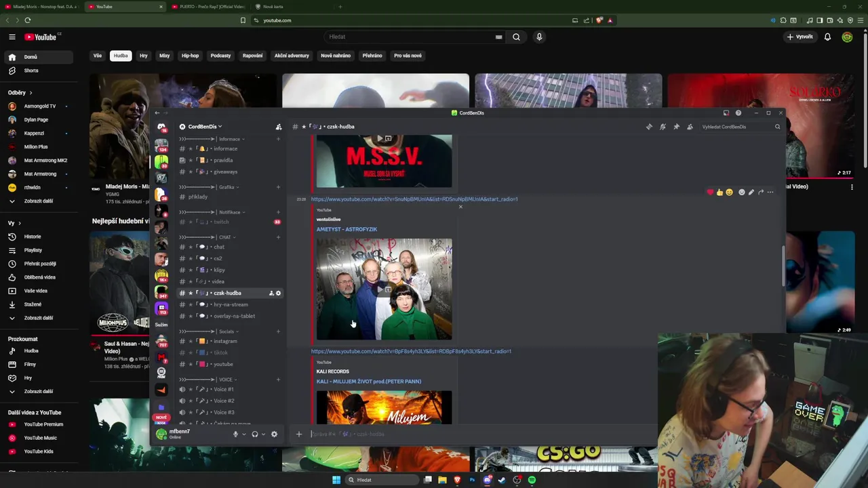Image resolution: width=868 pixels, height=488 pixels.
Task: Select the Mixy filter chip on YouTube
Action: (x=164, y=56)
